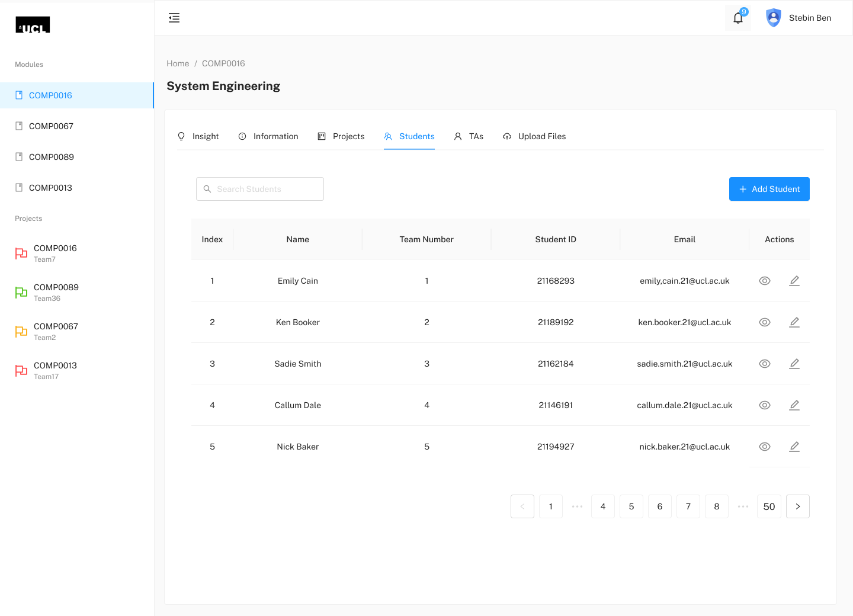View Callum Dale's details with eye icon
Screen dimensions: 853x616
765,405
